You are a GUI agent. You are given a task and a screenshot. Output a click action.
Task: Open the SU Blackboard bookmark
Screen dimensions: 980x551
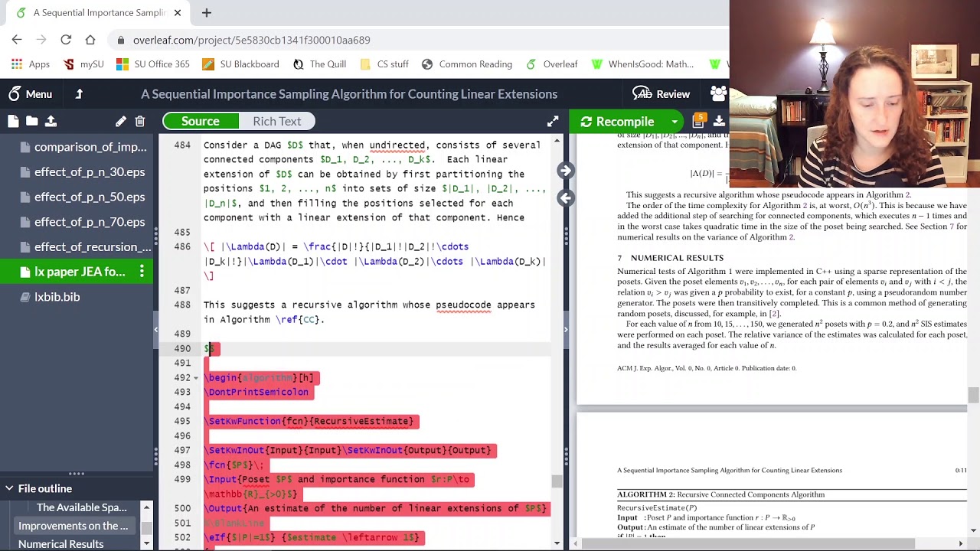coord(240,64)
